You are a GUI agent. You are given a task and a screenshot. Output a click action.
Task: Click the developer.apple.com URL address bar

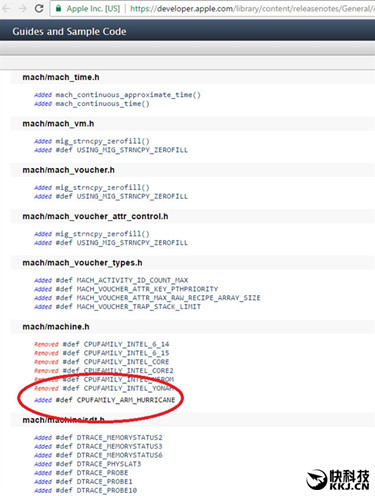[x=213, y=8]
